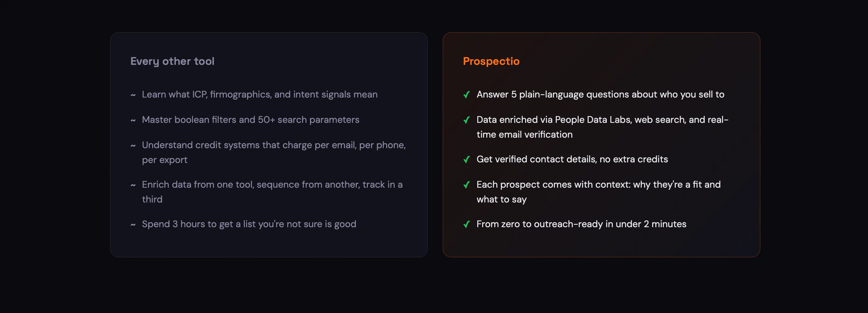This screenshot has width=868, height=313.
Task: Click the tilde bullet before 'Master boolean filters'
Action: [x=133, y=120]
